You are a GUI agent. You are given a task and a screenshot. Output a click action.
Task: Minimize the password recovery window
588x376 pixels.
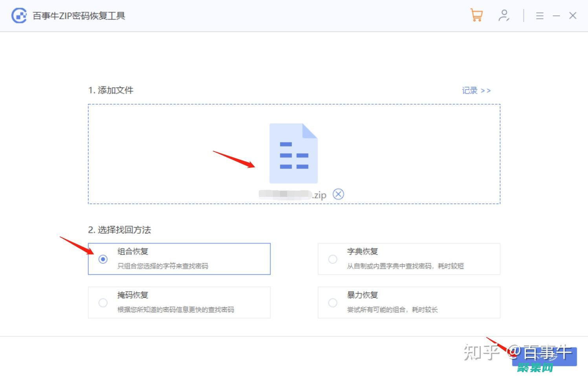tap(556, 16)
